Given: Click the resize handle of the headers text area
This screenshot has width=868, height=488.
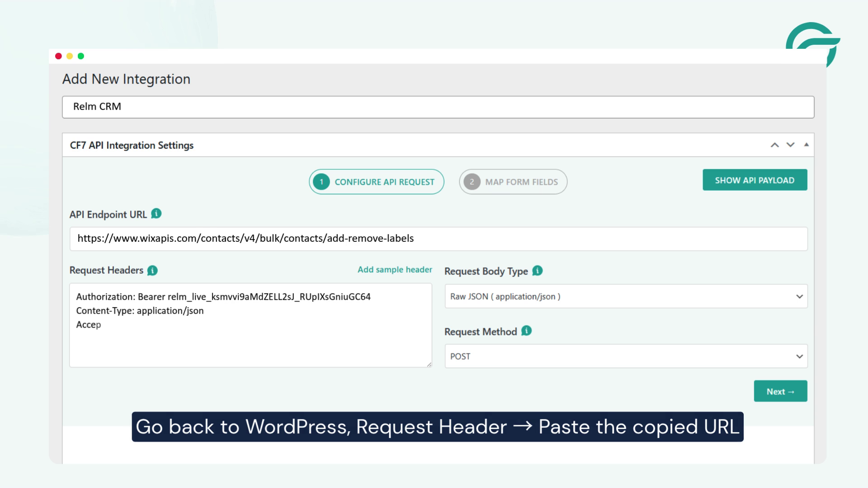Looking at the screenshot, I should click(x=429, y=364).
